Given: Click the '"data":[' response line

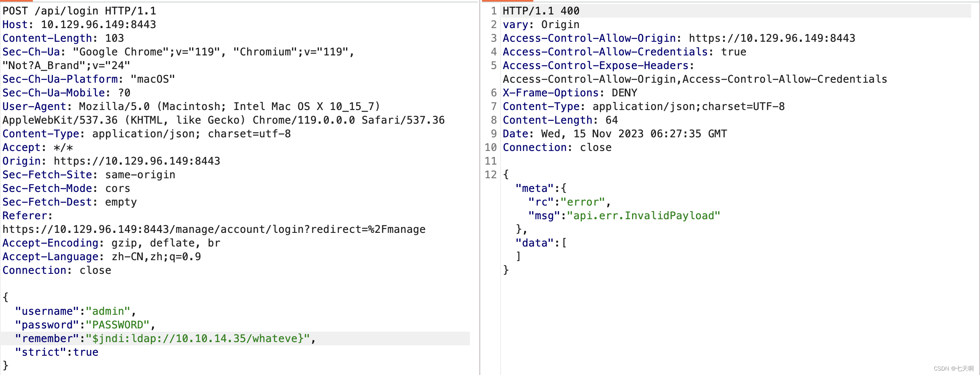Looking at the screenshot, I should point(541,243).
